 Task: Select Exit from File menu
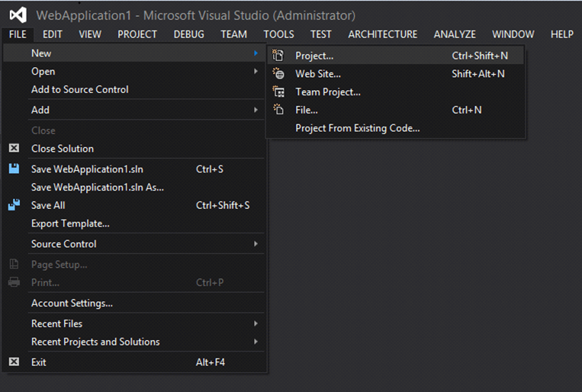click(134, 362)
